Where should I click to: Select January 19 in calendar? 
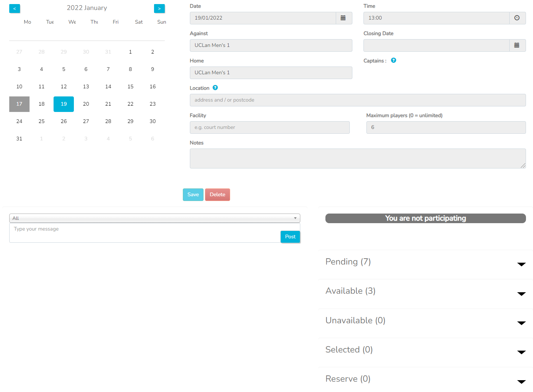[64, 104]
